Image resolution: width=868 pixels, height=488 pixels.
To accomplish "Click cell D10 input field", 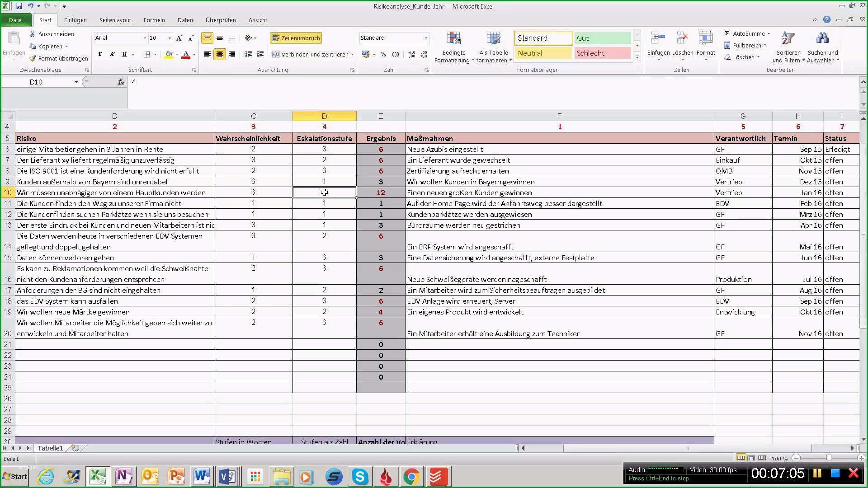I will pos(324,192).
